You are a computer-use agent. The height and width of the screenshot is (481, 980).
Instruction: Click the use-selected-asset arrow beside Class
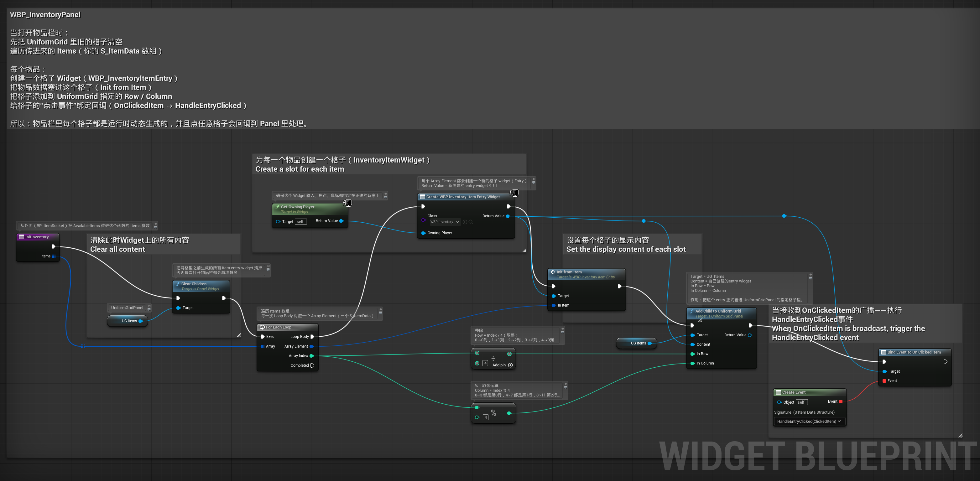[465, 222]
